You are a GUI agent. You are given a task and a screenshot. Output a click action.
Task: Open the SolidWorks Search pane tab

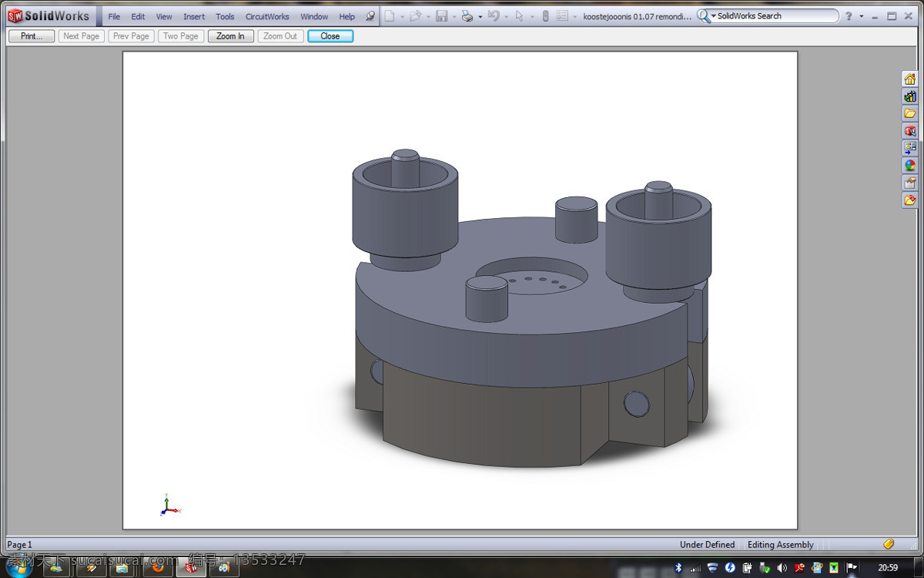pyautogui.click(x=910, y=131)
